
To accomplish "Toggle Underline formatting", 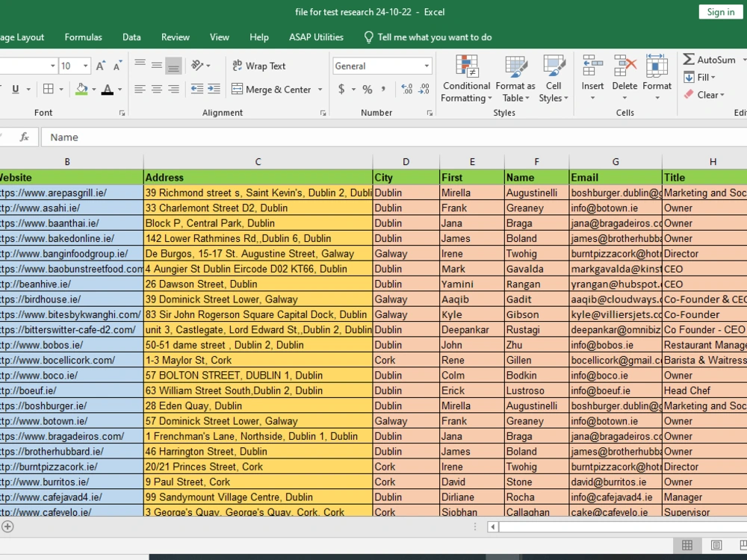I will (x=15, y=89).
